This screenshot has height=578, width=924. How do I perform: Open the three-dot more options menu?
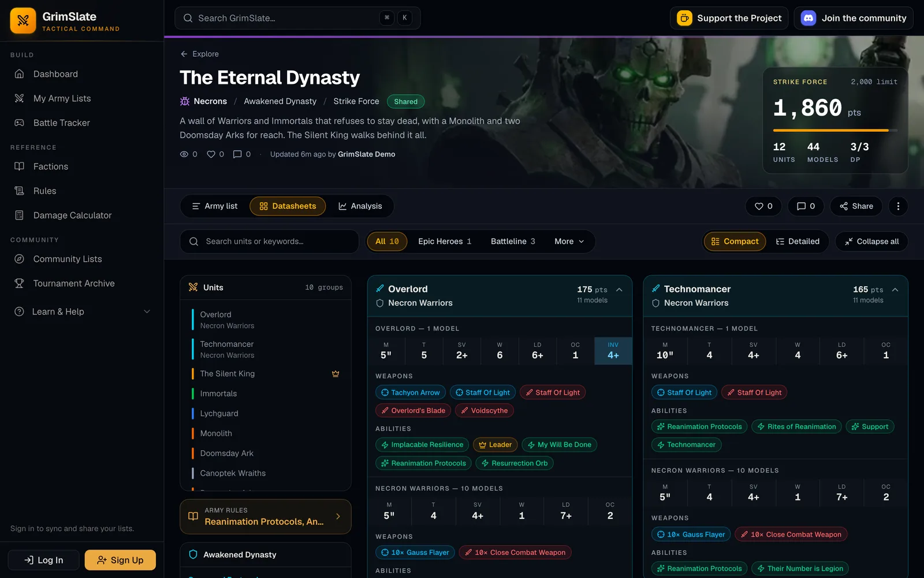[898, 206]
